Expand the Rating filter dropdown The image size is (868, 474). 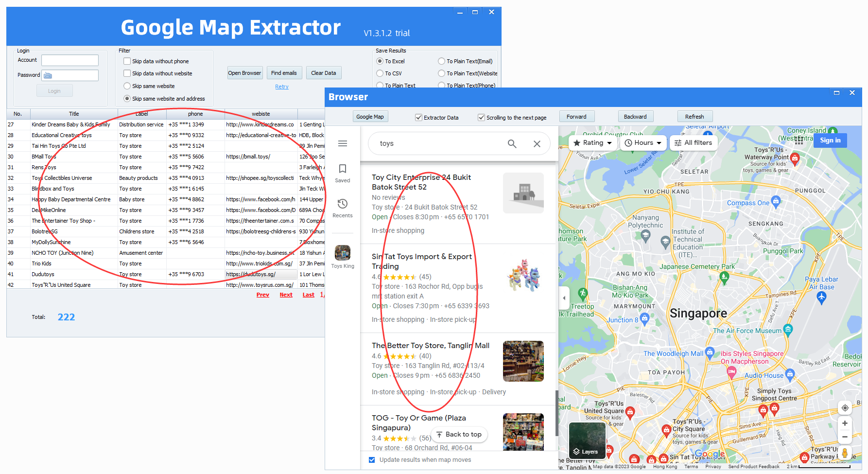[x=592, y=143]
